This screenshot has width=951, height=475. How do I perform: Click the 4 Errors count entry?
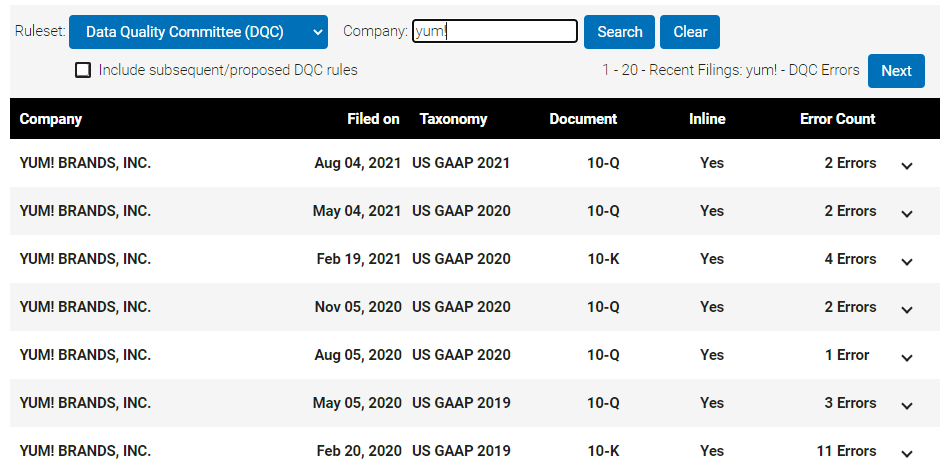pos(850,259)
